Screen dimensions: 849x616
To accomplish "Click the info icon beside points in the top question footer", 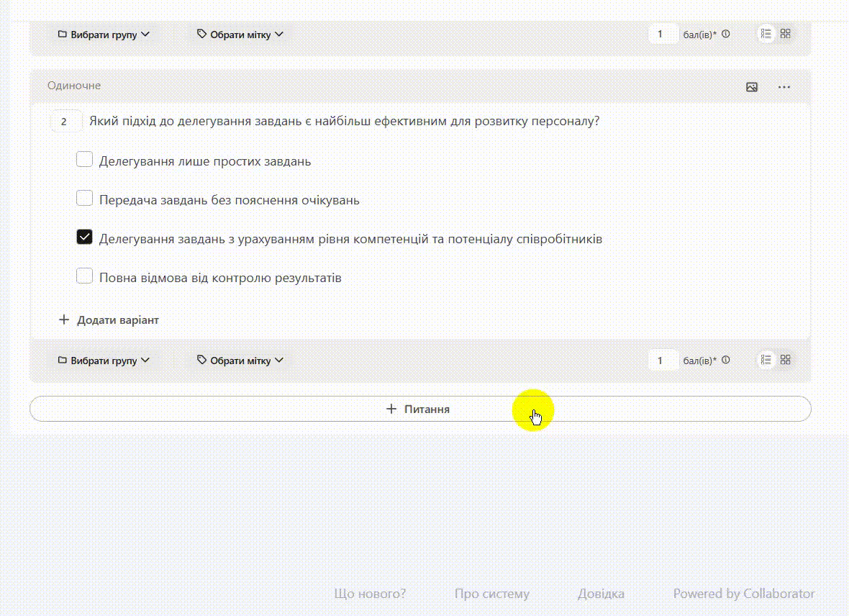I will click(x=726, y=34).
